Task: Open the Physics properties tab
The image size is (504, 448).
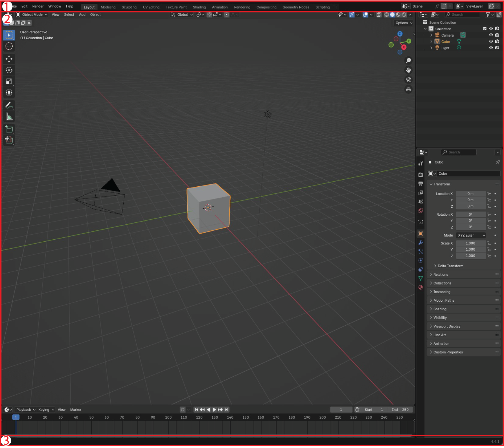Action: (420, 261)
